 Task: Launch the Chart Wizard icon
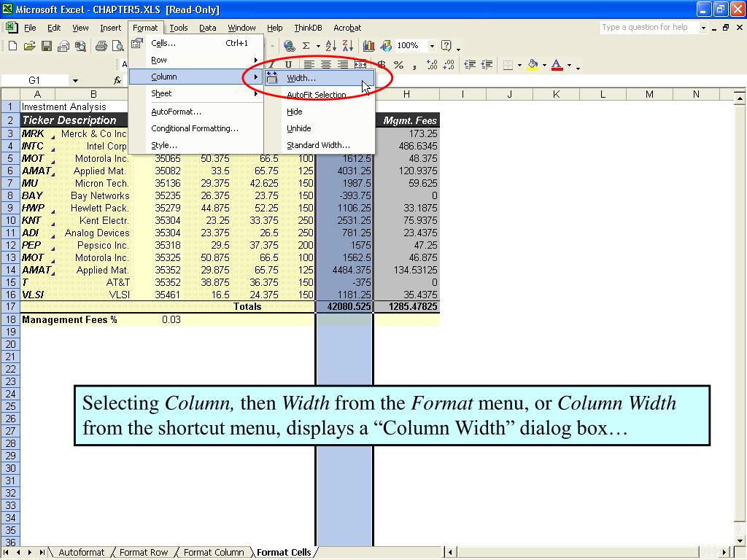(x=368, y=46)
